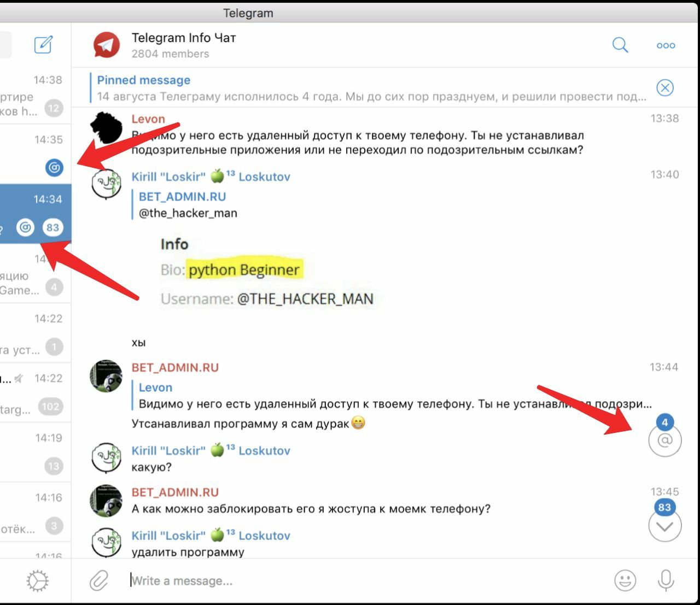Open the Telegram Info Чат header title
Image resolution: width=700 pixels, height=605 pixels.
(x=184, y=38)
